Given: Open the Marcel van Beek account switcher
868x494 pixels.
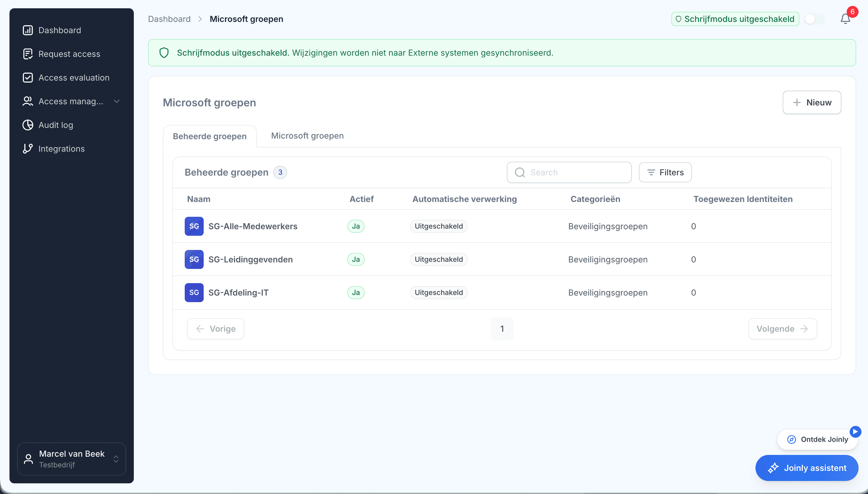Looking at the screenshot, I should (72, 459).
